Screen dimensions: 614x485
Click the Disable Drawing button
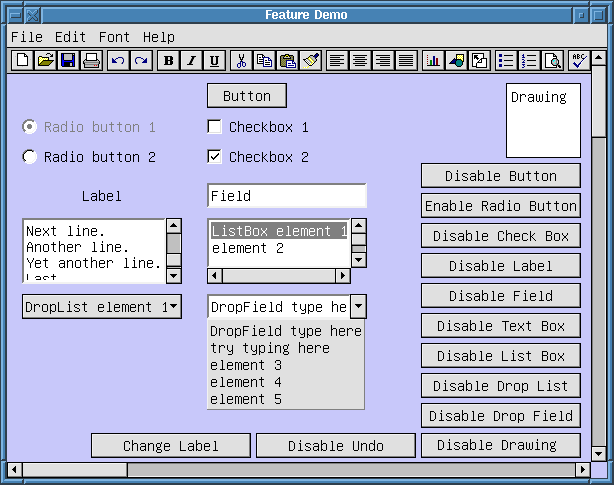click(501, 445)
